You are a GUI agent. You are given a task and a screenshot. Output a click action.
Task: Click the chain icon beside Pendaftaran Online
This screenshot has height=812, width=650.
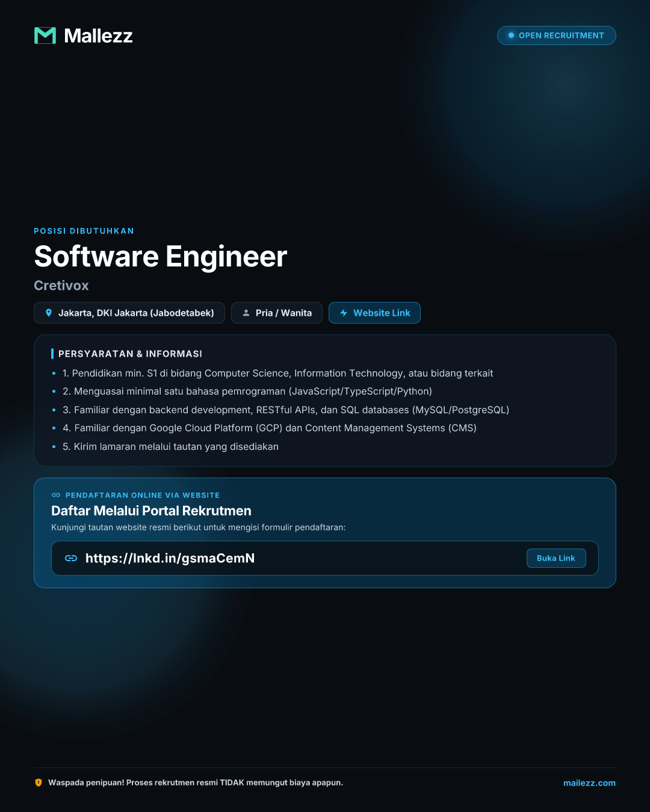[x=56, y=495]
